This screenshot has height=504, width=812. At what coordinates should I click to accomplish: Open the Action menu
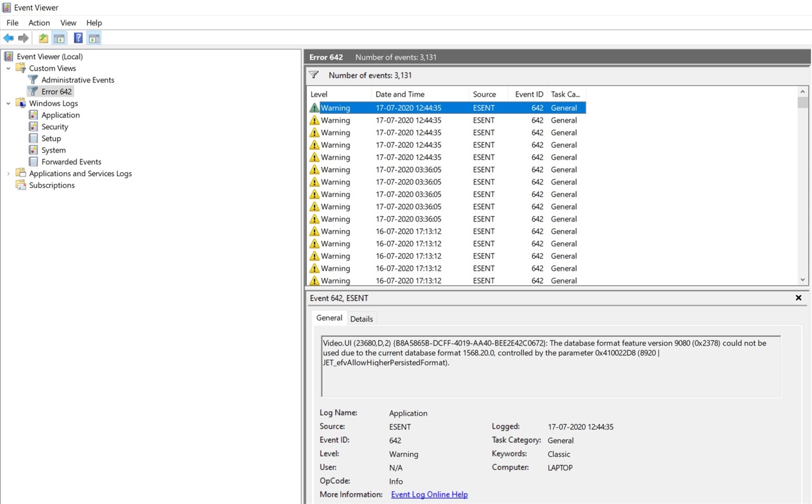click(39, 23)
